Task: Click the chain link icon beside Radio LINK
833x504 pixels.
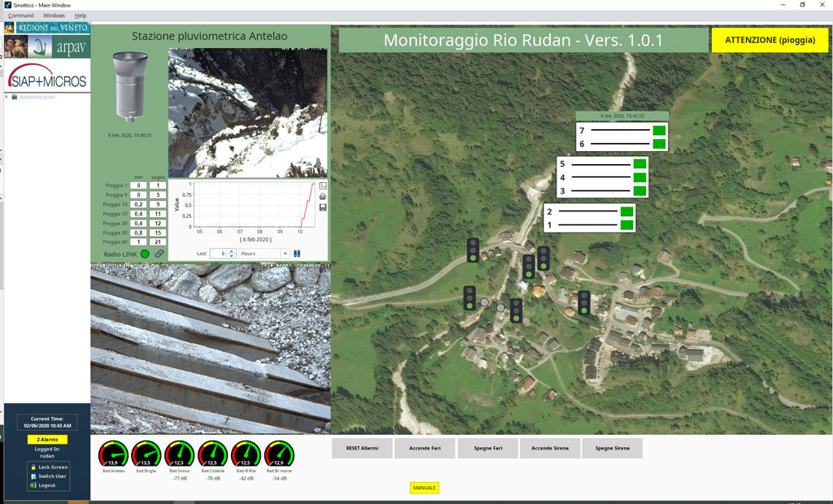Action: (x=159, y=254)
